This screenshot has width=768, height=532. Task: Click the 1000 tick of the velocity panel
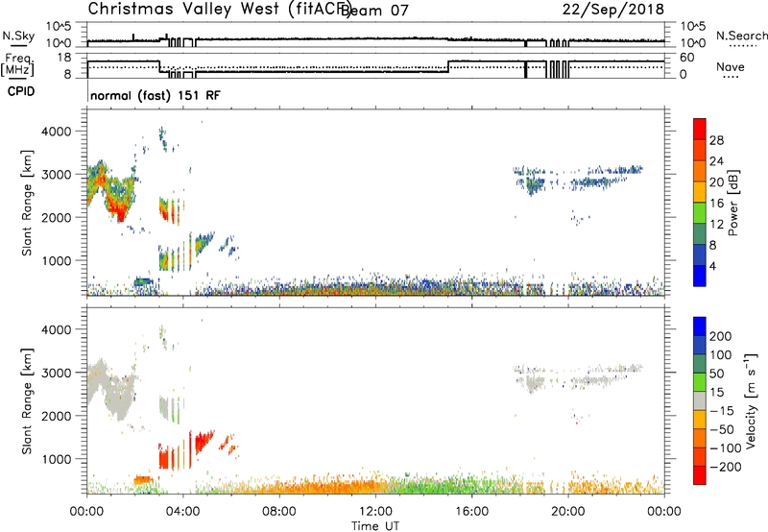point(57,459)
